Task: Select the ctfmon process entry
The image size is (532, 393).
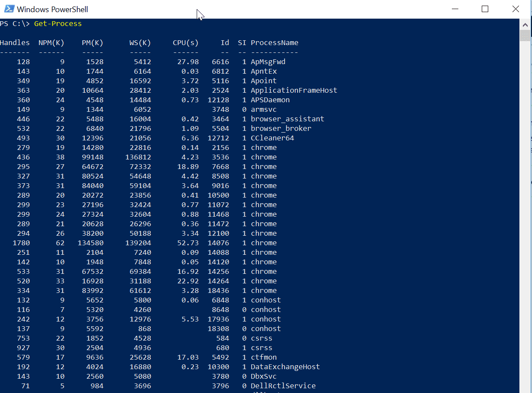Action: coord(263,357)
